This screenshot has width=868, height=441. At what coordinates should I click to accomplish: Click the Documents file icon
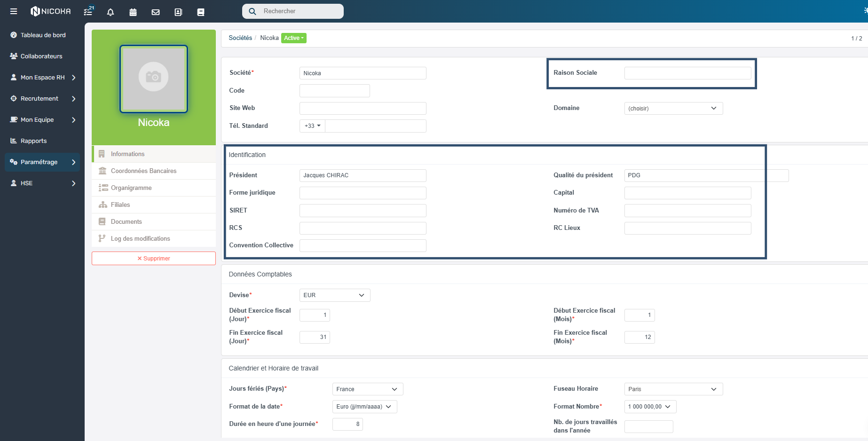[x=102, y=221]
